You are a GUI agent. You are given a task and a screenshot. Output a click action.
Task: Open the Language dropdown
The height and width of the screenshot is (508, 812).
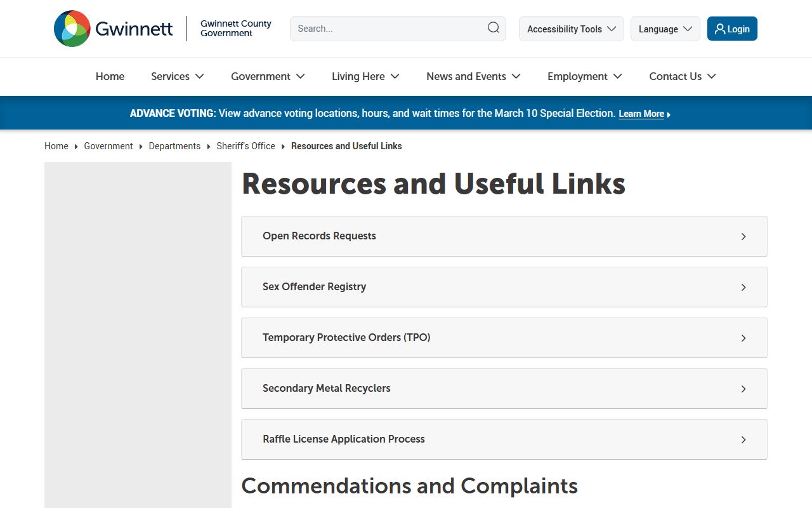pos(665,29)
